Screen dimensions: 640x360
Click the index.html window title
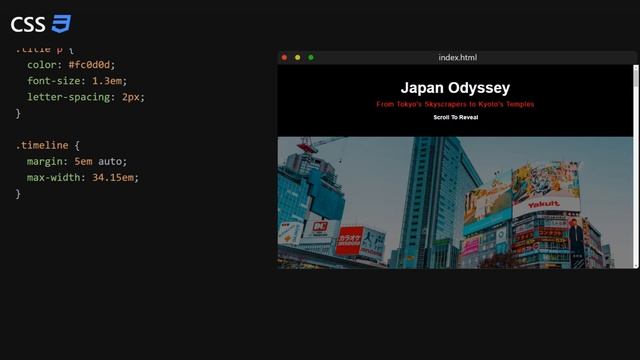point(458,58)
